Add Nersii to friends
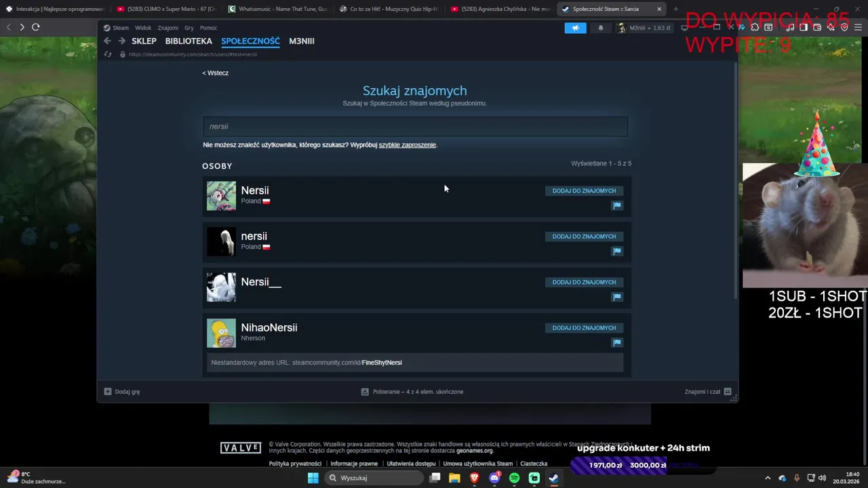Viewport: 868px width, 488px height. (x=584, y=190)
